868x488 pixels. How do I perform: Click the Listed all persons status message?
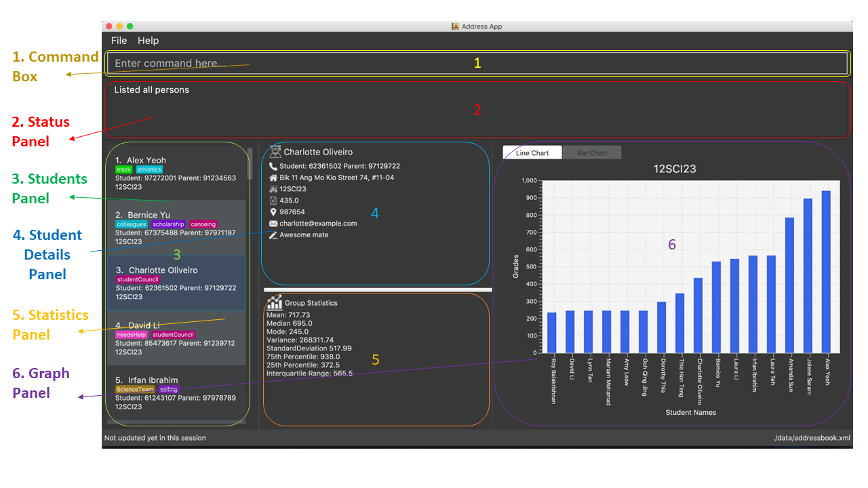(x=152, y=89)
